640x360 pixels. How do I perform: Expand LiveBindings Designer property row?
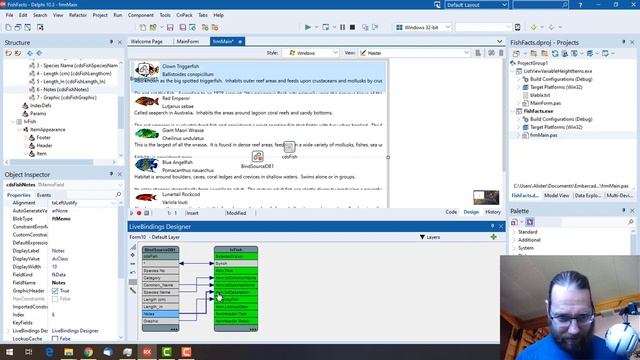pyautogui.click(x=8, y=331)
